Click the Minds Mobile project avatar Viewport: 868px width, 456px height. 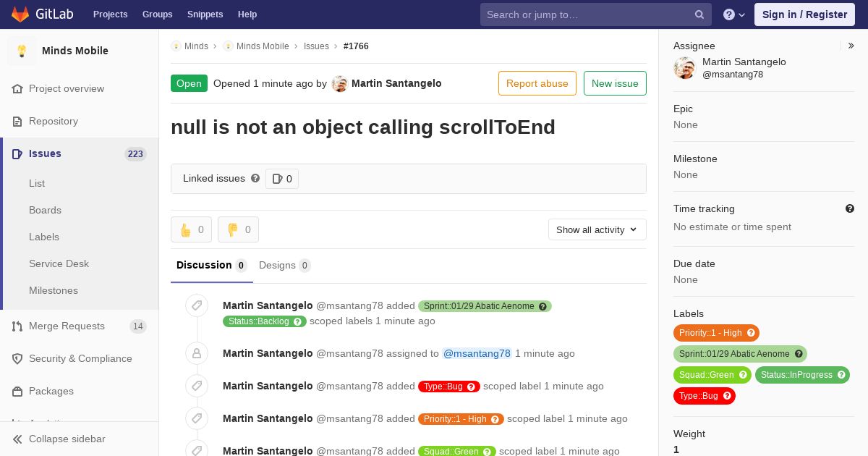tap(22, 51)
